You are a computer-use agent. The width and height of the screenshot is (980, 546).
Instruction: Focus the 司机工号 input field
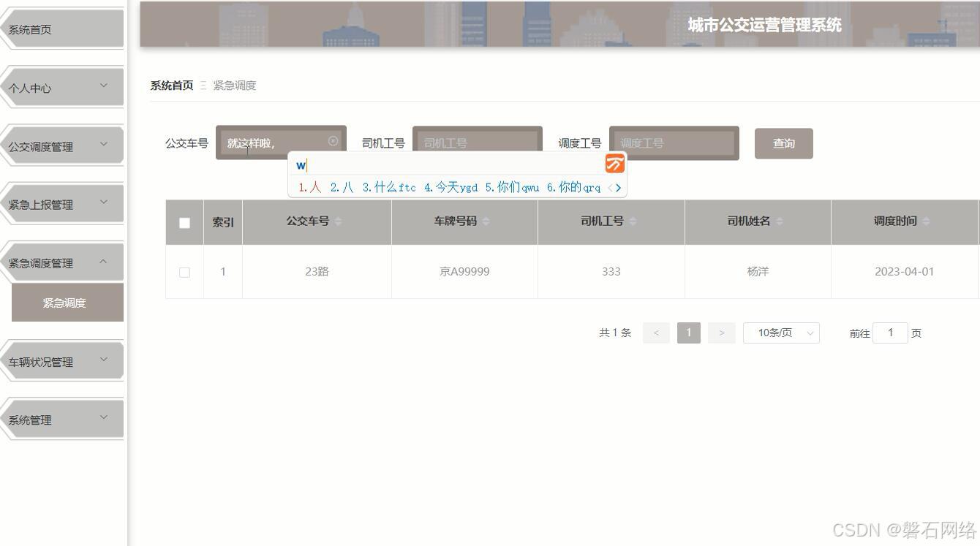[x=478, y=143]
